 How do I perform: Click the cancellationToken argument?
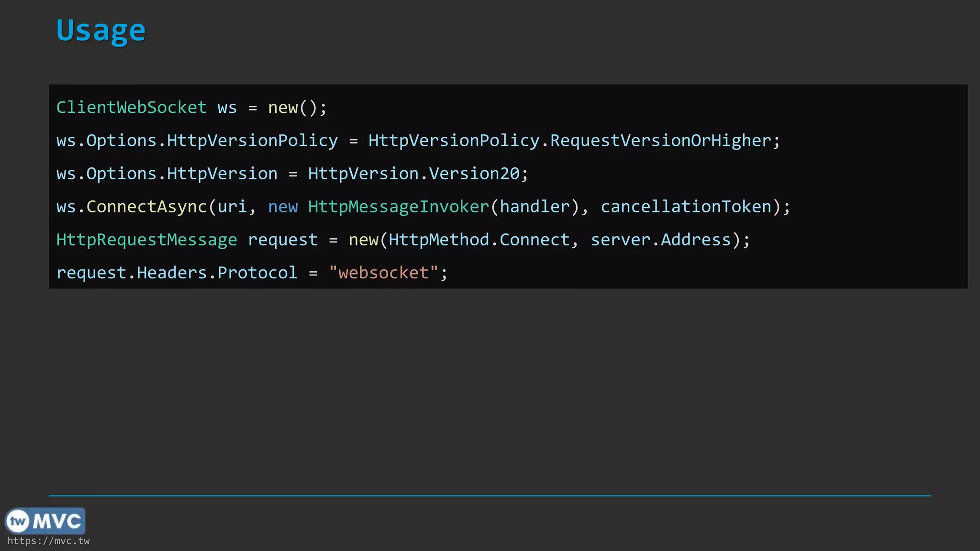[x=686, y=207]
